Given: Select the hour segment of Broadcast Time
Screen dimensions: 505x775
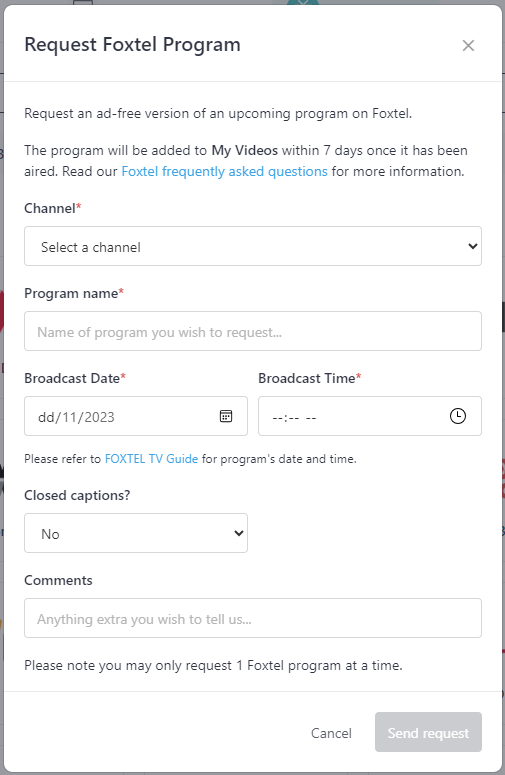Looking at the screenshot, I should point(278,418).
